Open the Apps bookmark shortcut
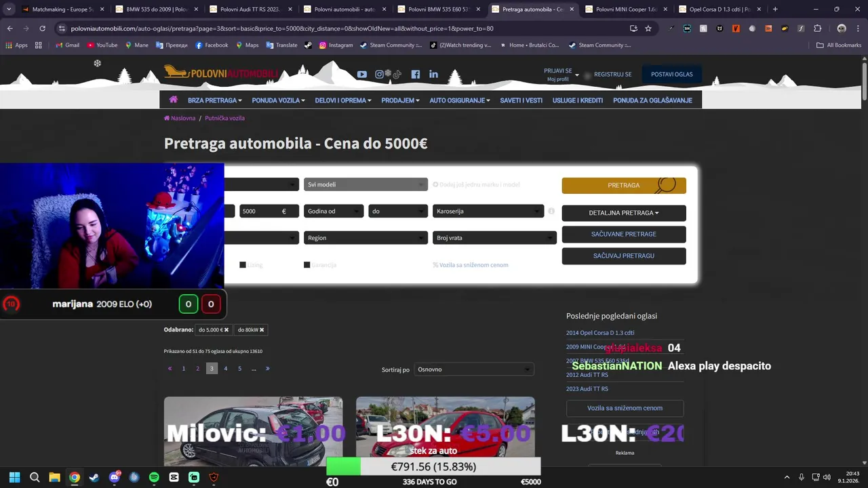 point(16,45)
